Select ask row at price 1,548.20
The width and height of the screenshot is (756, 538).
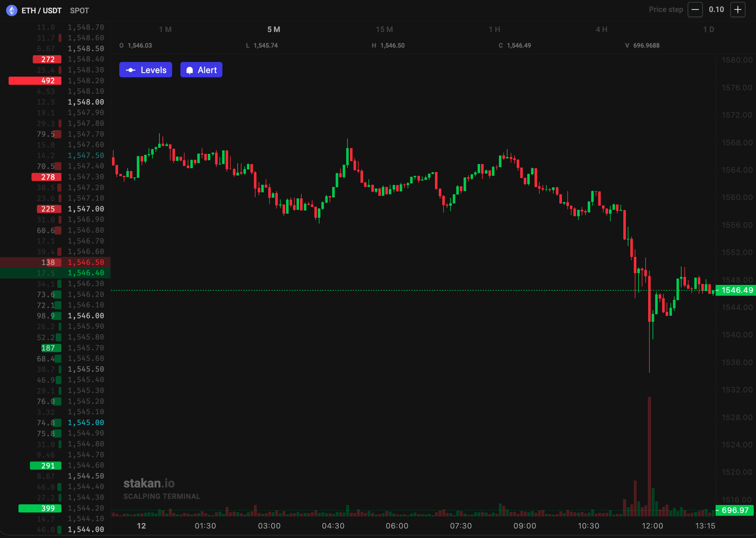[55, 81]
